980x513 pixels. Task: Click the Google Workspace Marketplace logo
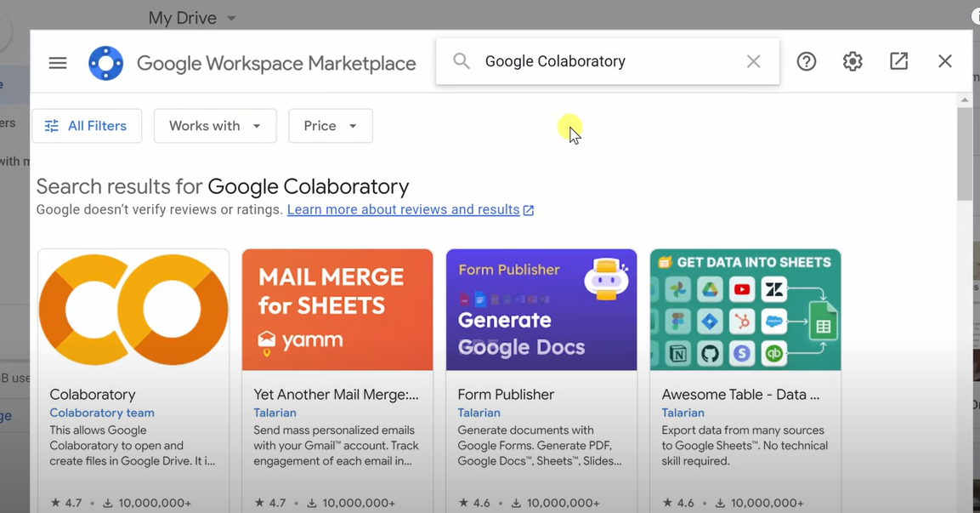click(x=106, y=63)
